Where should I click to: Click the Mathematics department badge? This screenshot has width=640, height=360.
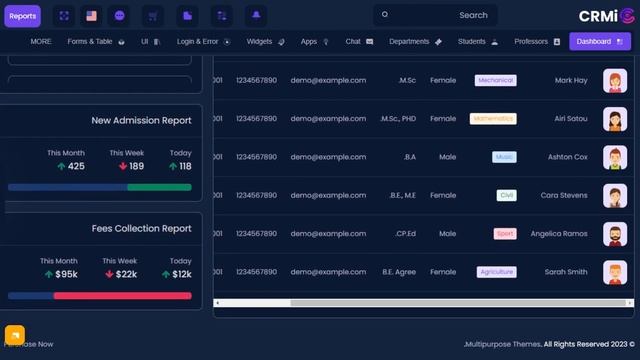click(x=493, y=119)
